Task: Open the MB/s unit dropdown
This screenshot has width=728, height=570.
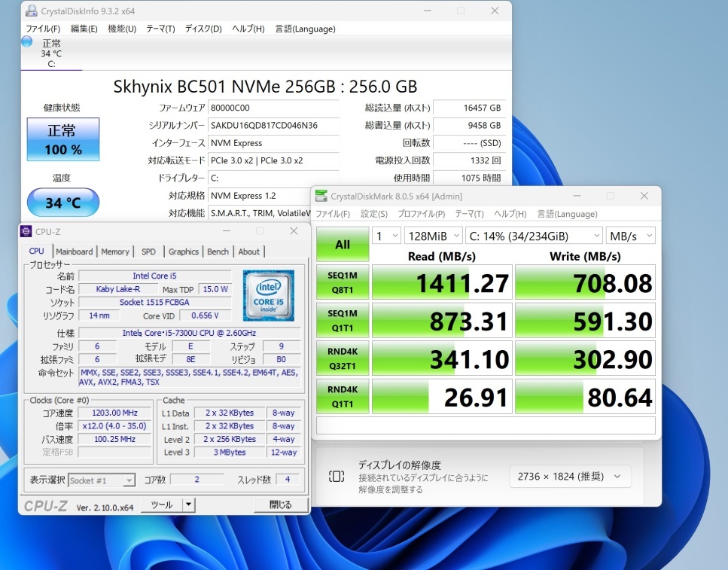Action: pos(630,236)
